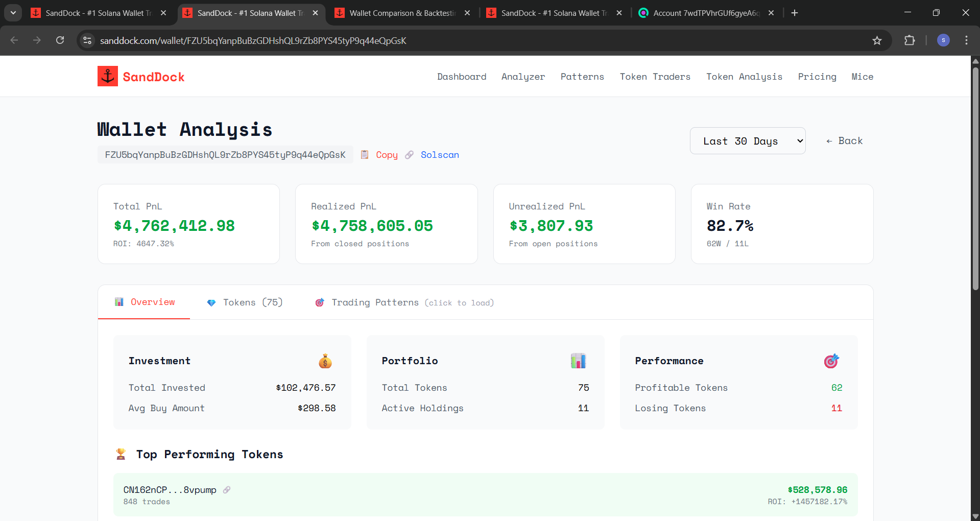
Task: Open Token Traders in the navigation
Action: (655, 77)
